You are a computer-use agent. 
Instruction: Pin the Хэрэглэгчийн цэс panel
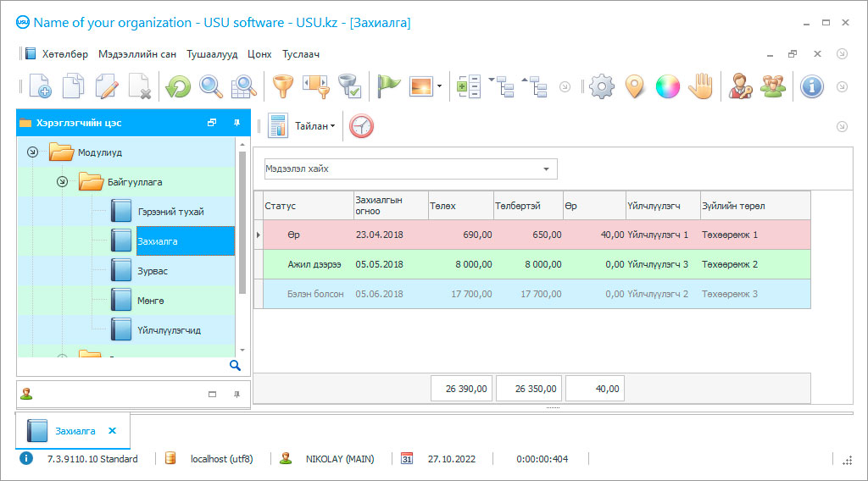(236, 123)
